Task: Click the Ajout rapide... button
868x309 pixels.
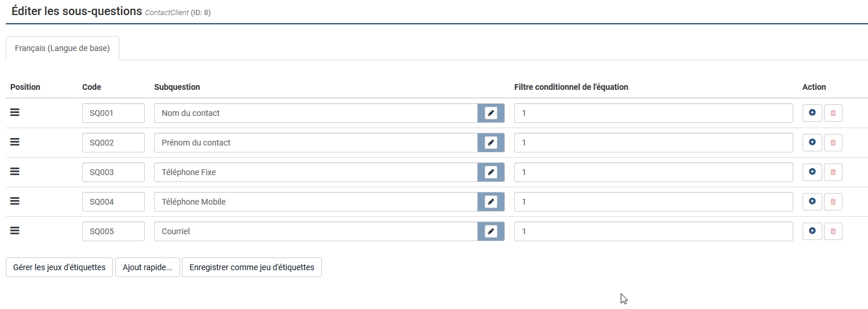Action: [x=148, y=267]
